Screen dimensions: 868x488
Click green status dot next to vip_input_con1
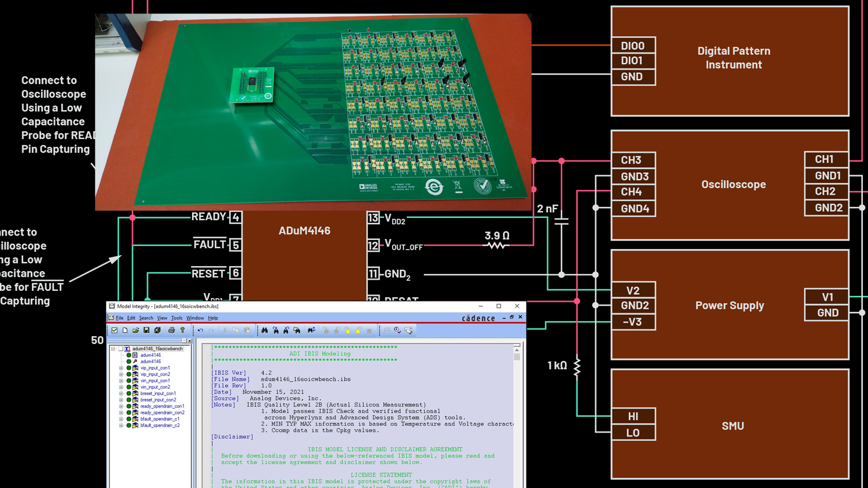(x=129, y=368)
